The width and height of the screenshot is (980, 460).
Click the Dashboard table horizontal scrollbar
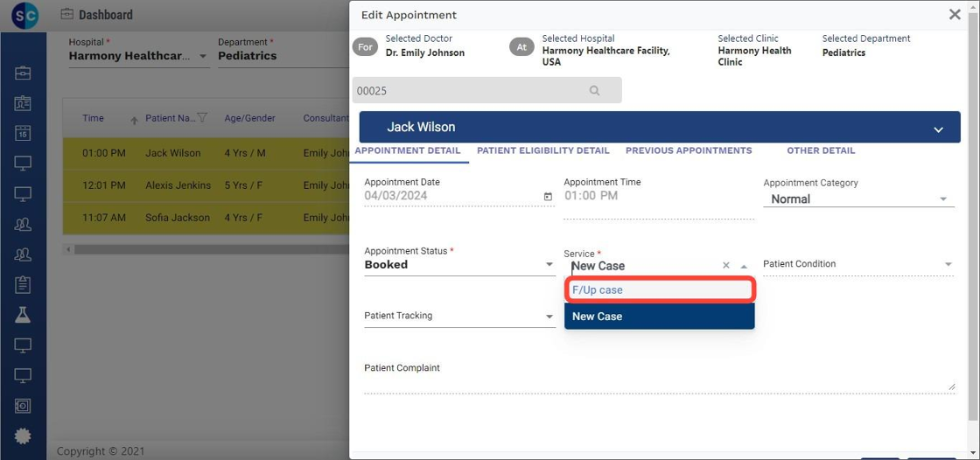tap(211, 249)
